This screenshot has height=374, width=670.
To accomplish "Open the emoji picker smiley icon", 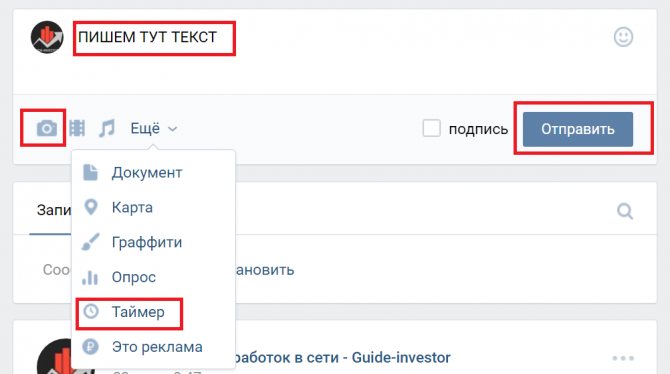I will click(x=623, y=37).
